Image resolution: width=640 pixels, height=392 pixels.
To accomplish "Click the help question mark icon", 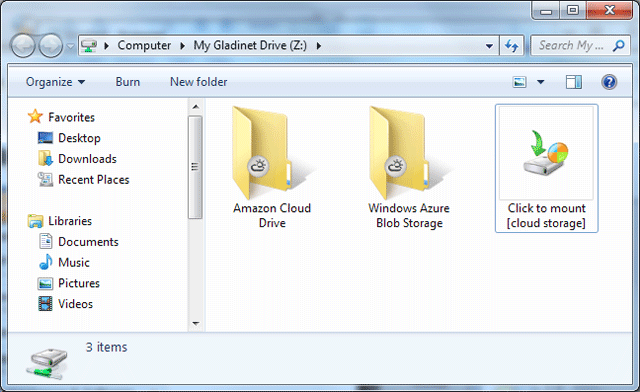I will [x=609, y=82].
